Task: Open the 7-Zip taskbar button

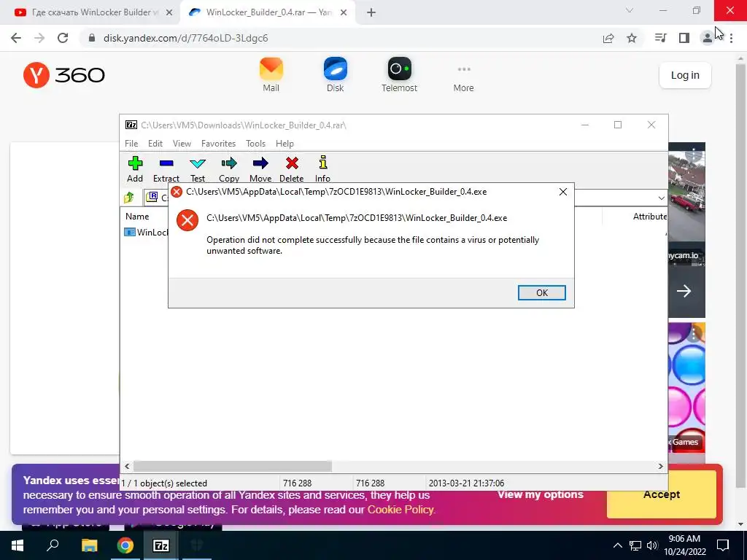Action: click(161, 545)
